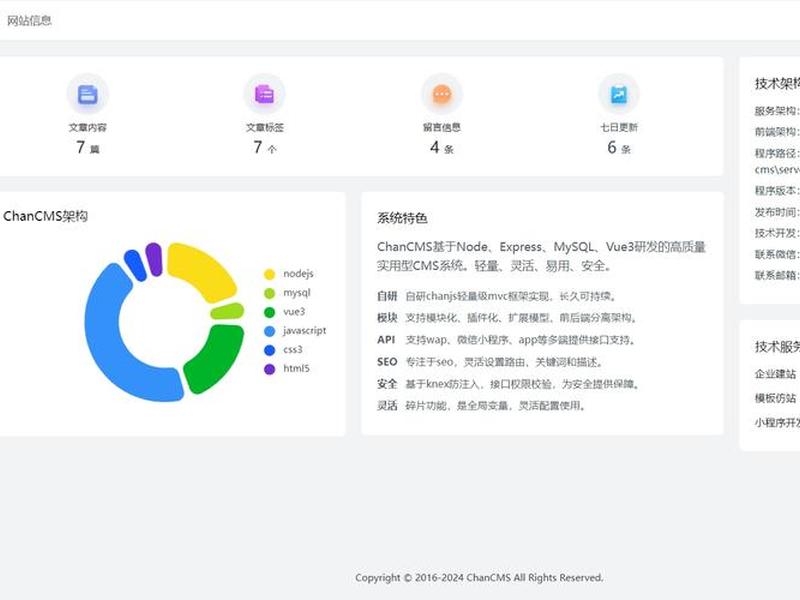Viewport: 800px width, 600px height.
Task: Click the 自研 feature row
Action: pyautogui.click(x=497, y=296)
